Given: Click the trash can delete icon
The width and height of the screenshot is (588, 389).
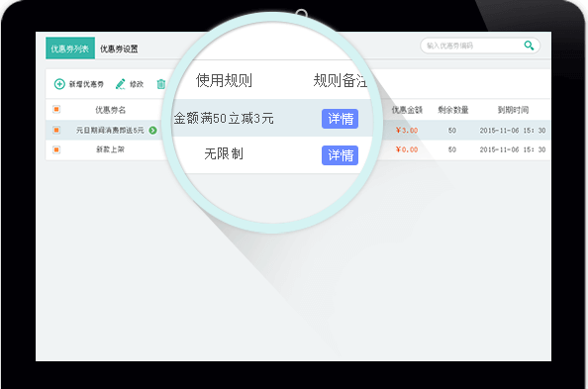Looking at the screenshot, I should pos(161,84).
